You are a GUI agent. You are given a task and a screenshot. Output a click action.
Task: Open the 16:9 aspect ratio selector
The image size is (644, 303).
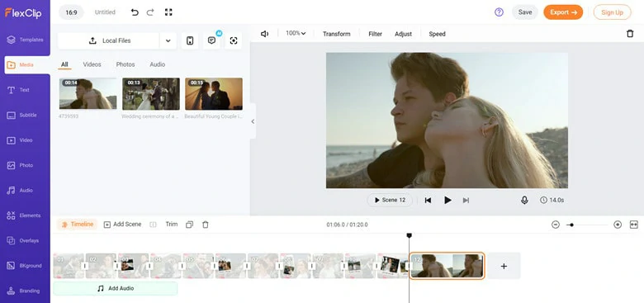[72, 12]
